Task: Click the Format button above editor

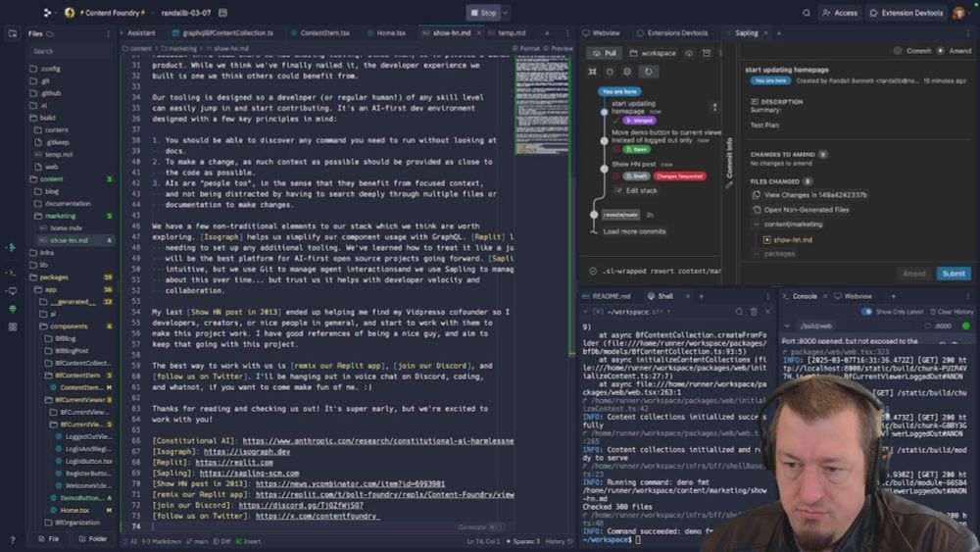Action: (x=525, y=48)
